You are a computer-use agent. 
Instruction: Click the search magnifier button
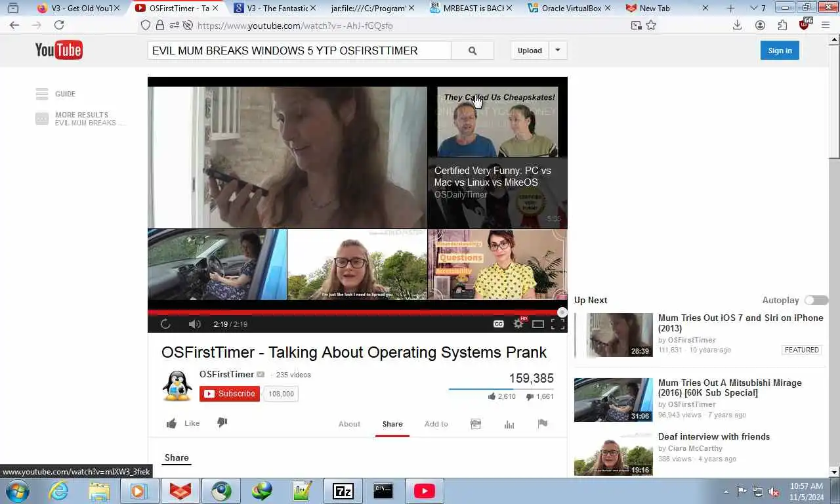472,51
